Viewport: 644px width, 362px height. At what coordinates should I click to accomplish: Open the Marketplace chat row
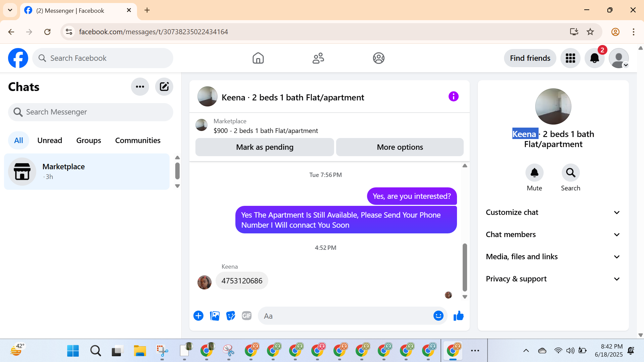(x=87, y=172)
